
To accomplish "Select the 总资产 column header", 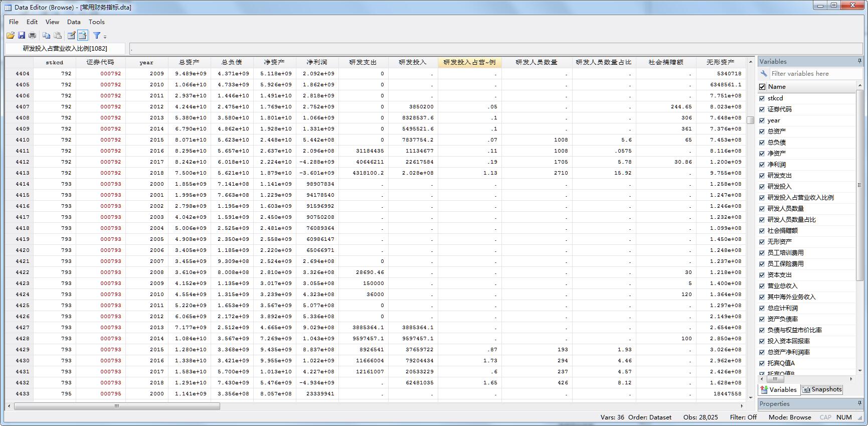I will (x=189, y=62).
